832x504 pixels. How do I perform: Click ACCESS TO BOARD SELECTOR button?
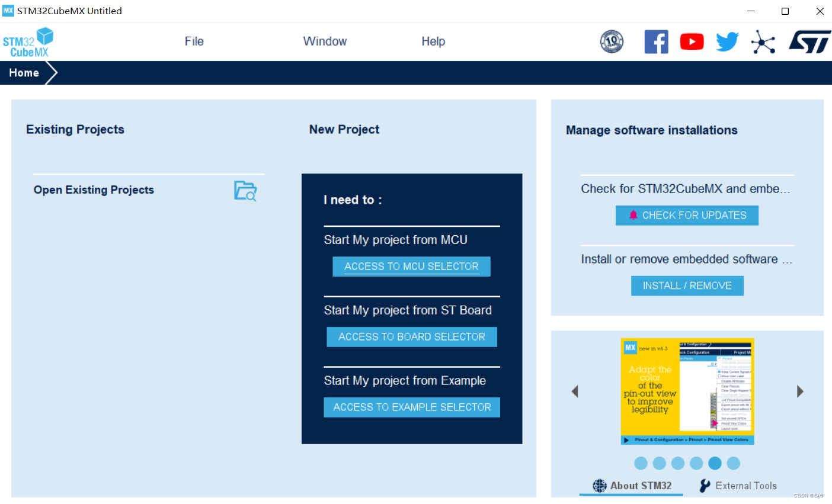click(x=412, y=337)
